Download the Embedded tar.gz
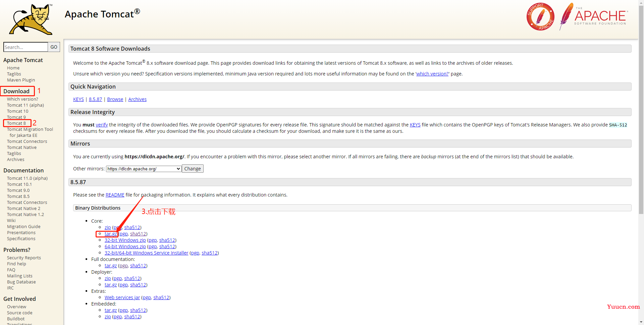Viewport: 644px width, 325px height. tap(111, 310)
